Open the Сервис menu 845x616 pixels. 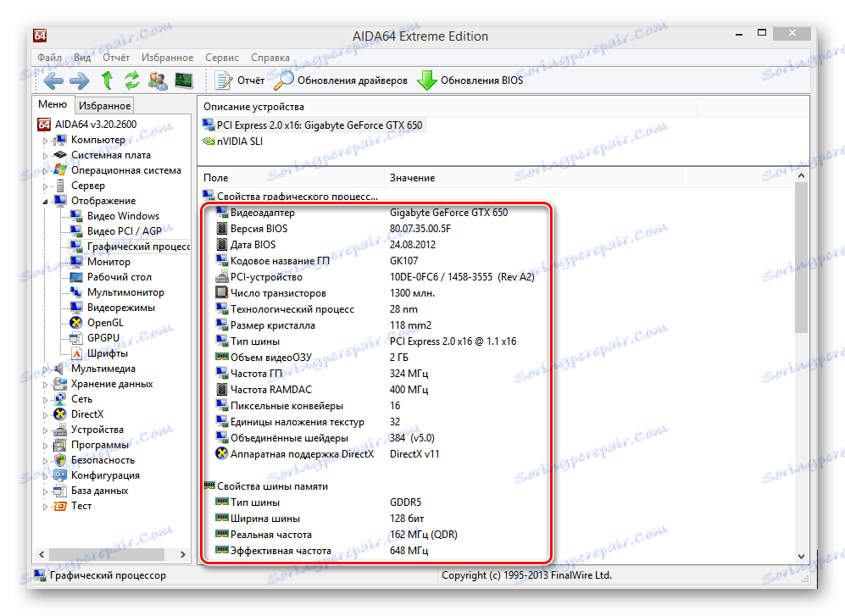[221, 57]
